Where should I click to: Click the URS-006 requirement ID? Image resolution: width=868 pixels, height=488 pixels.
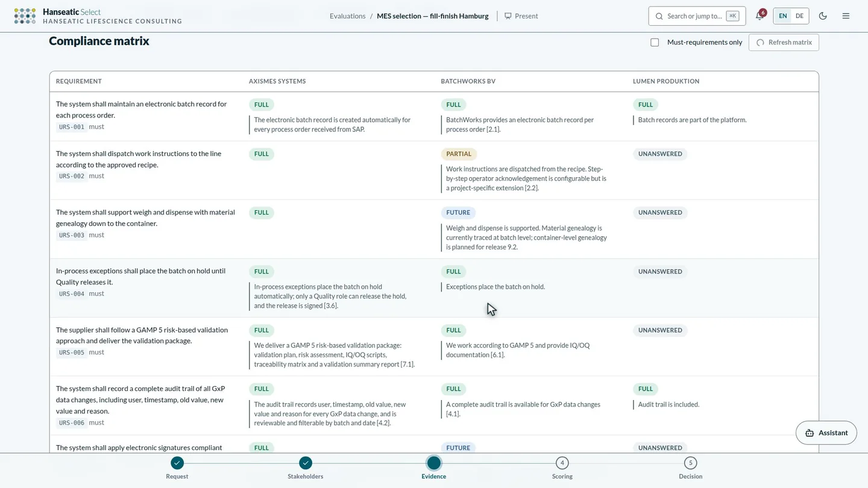click(72, 423)
